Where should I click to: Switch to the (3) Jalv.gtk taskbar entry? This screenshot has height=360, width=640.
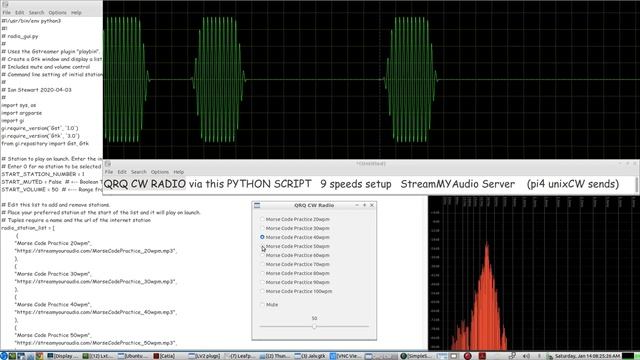pyautogui.click(x=310, y=356)
